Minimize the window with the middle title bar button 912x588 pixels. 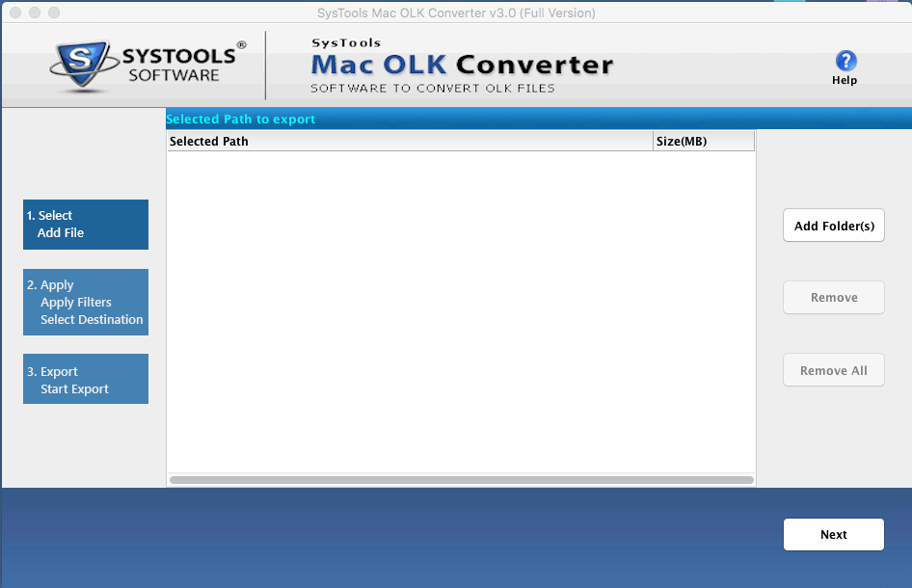[35, 13]
